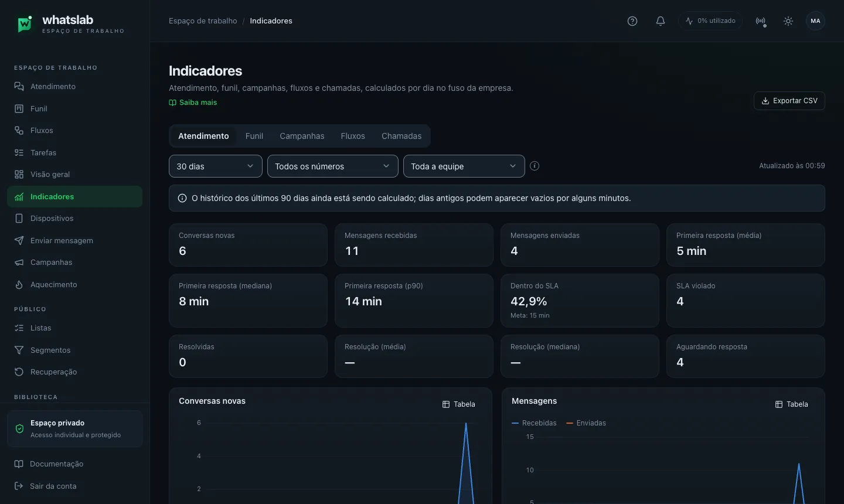Expand the Todos os números dropdown
The image size is (844, 504).
[x=333, y=166]
